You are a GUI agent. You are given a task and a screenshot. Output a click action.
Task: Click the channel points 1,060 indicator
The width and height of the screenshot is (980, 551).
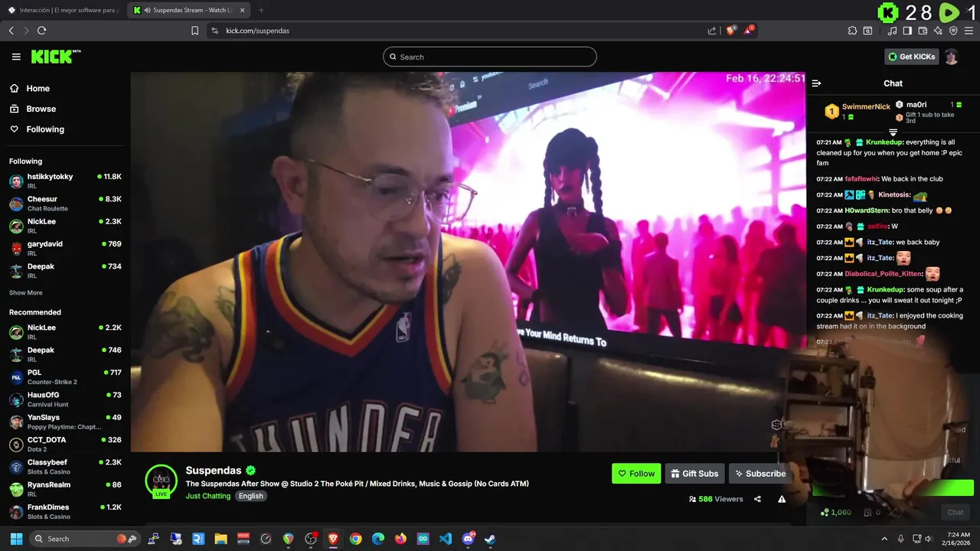[x=835, y=512]
